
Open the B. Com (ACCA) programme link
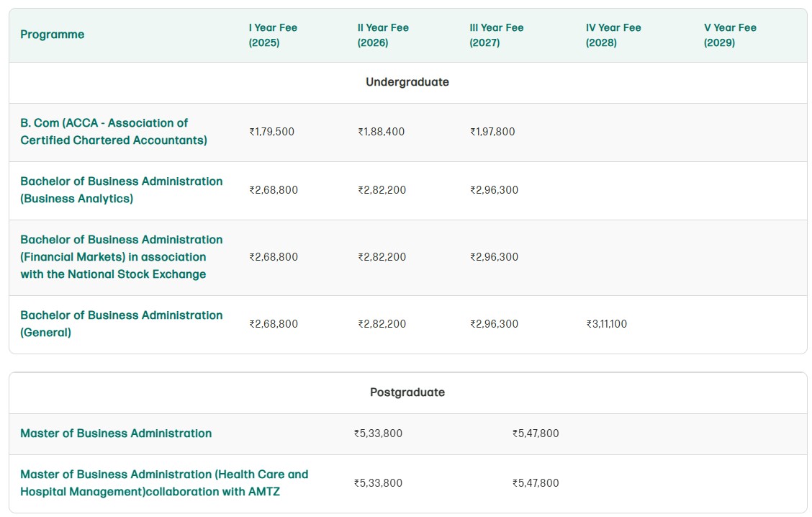114,132
